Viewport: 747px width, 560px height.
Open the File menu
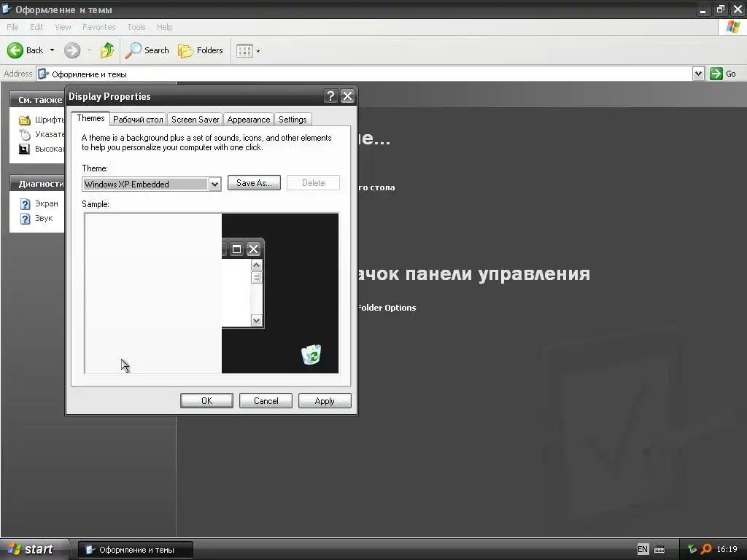tap(12, 27)
